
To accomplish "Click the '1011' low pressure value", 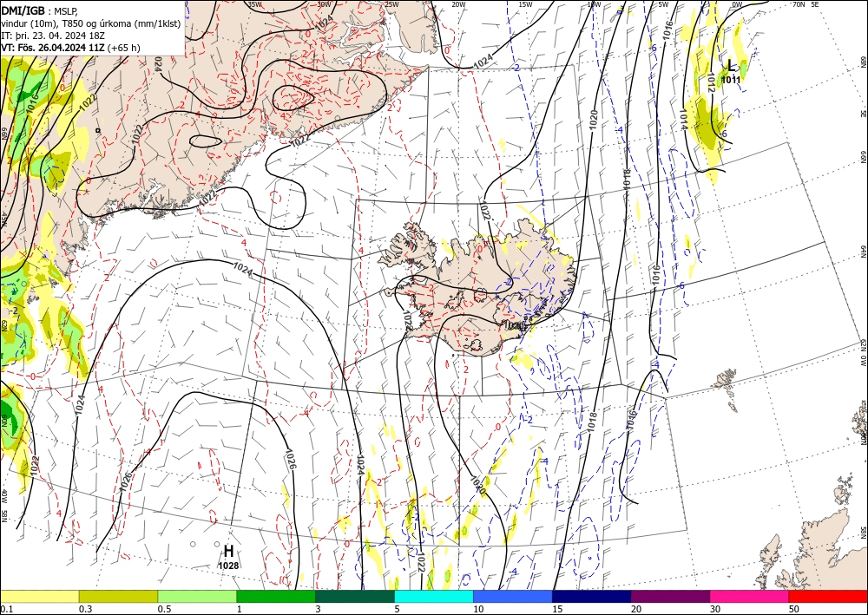I will tap(731, 80).
